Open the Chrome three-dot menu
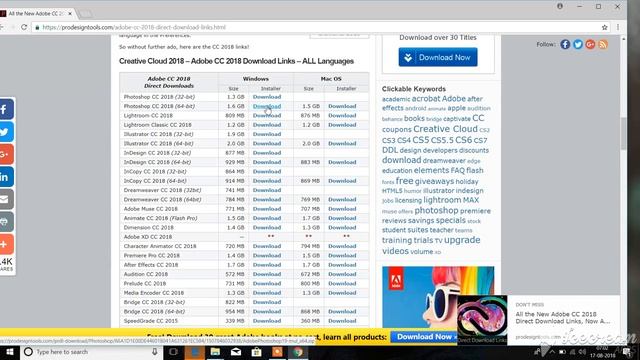Image resolution: width=640 pixels, height=360 pixels. (x=618, y=27)
